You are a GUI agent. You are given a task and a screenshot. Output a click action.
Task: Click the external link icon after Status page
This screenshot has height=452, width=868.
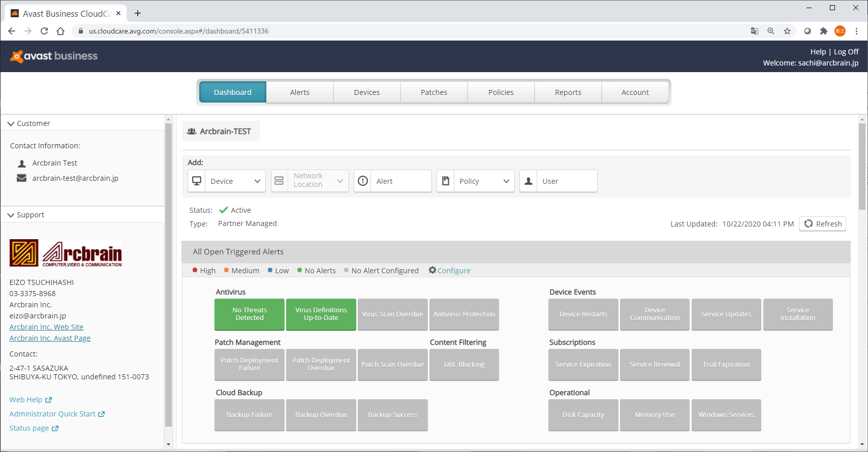click(x=55, y=429)
